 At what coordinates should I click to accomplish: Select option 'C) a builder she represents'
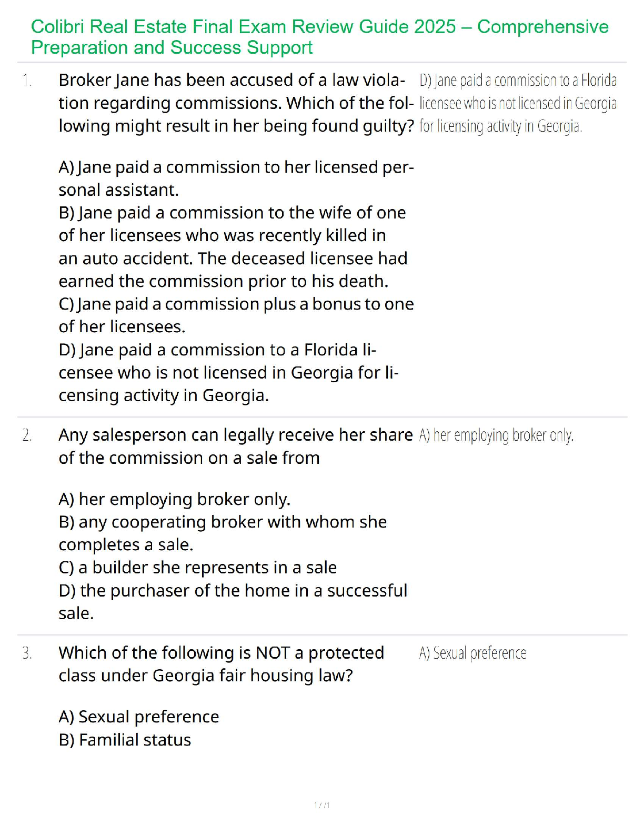197,568
